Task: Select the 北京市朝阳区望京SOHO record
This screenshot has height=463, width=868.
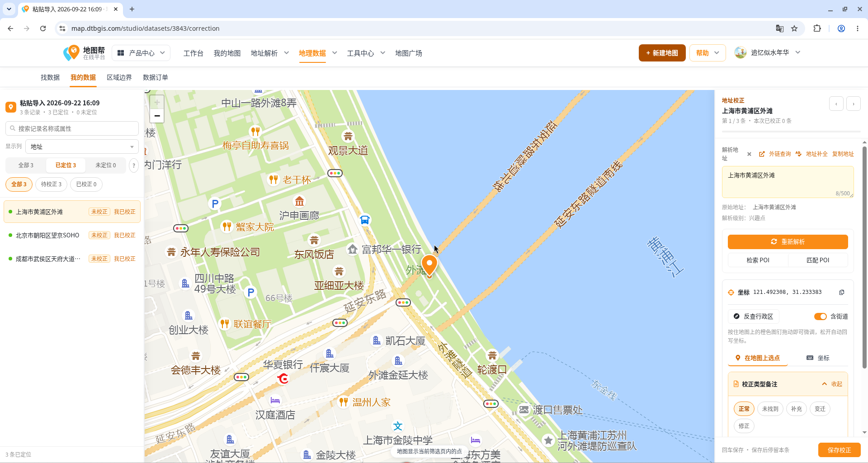Action: tap(72, 235)
